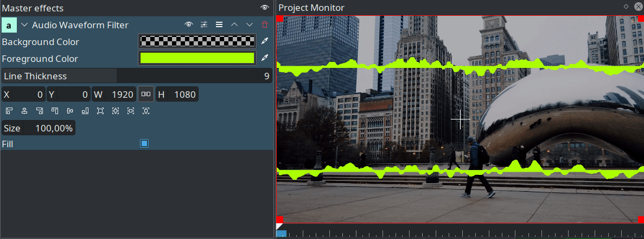644x239 pixels.
Task: Align the geometry to the right
Action: [x=40, y=111]
